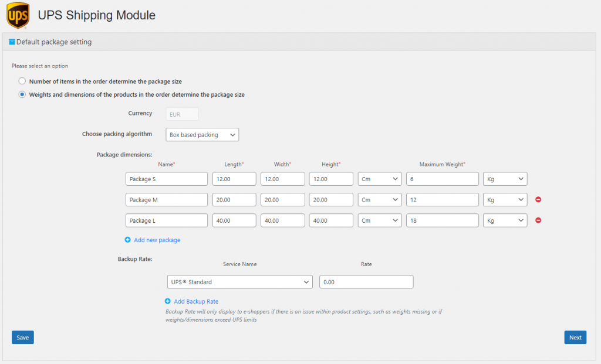Click the UPS shield logo

tap(18, 15)
